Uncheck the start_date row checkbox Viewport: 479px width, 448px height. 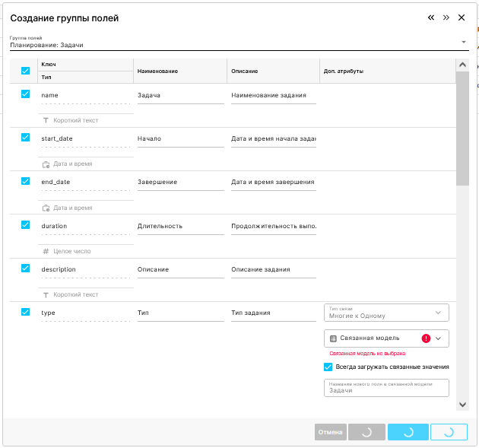(25, 138)
